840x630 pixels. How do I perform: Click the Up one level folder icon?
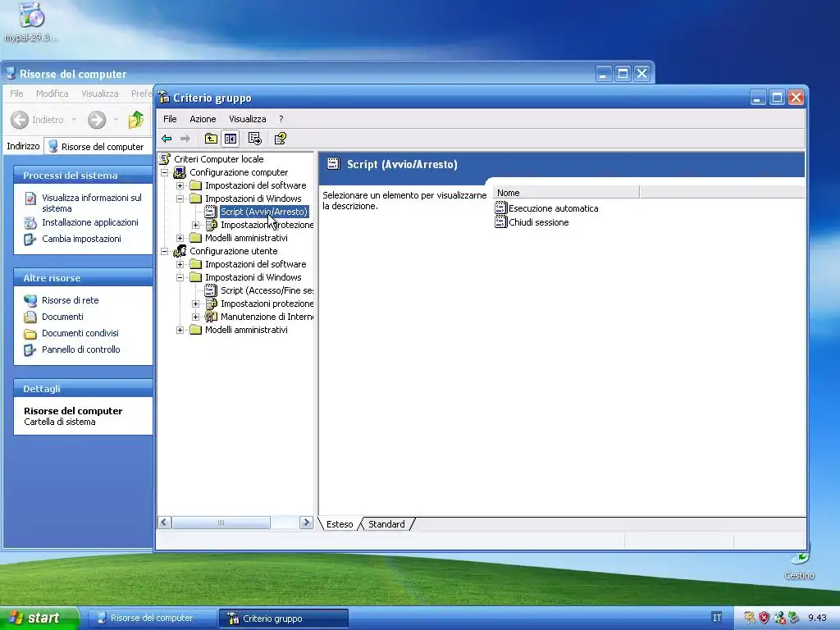(x=211, y=139)
